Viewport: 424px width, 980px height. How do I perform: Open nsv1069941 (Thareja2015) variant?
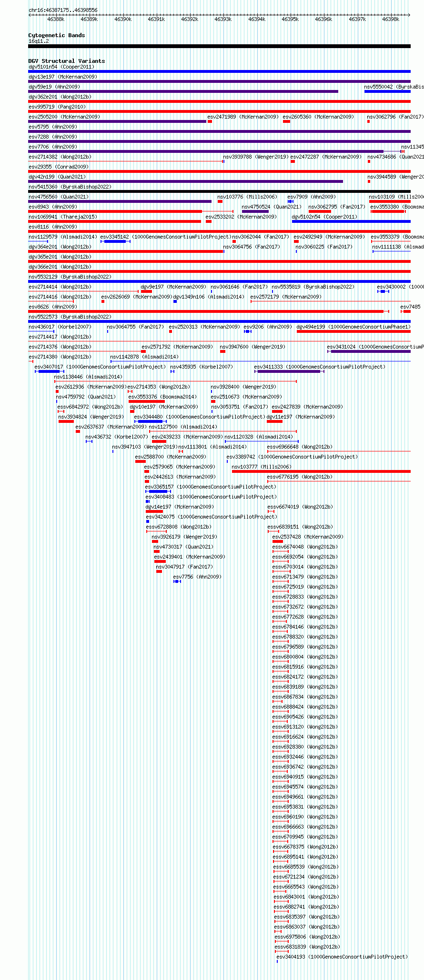[63, 217]
